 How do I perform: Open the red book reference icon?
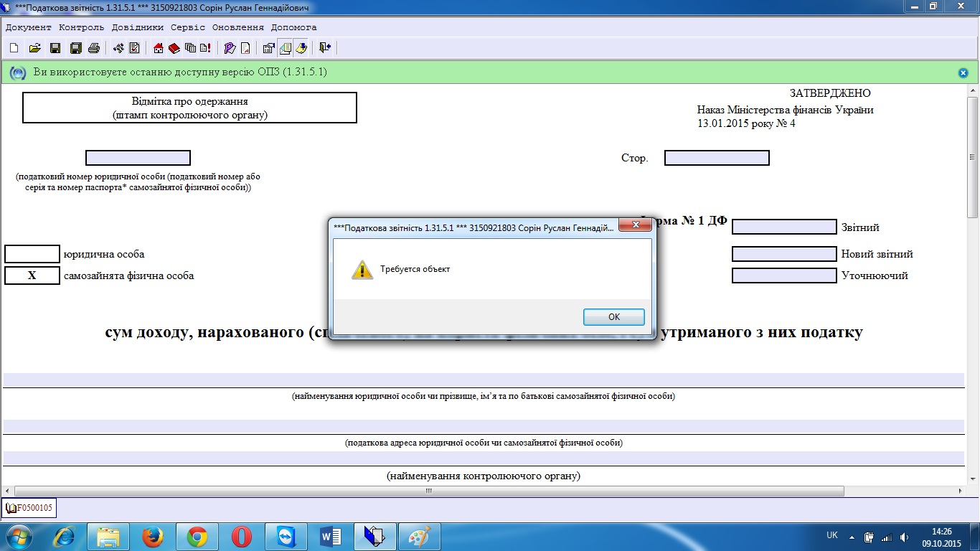(x=174, y=48)
